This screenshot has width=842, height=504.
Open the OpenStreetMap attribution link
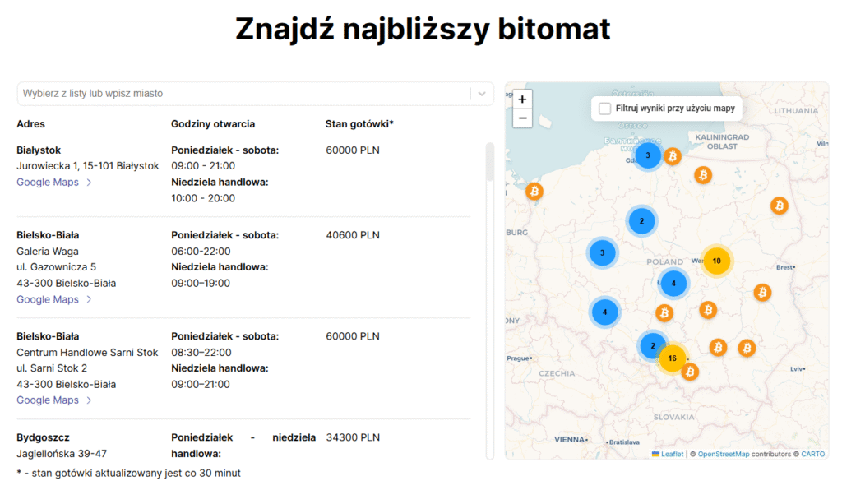click(724, 454)
